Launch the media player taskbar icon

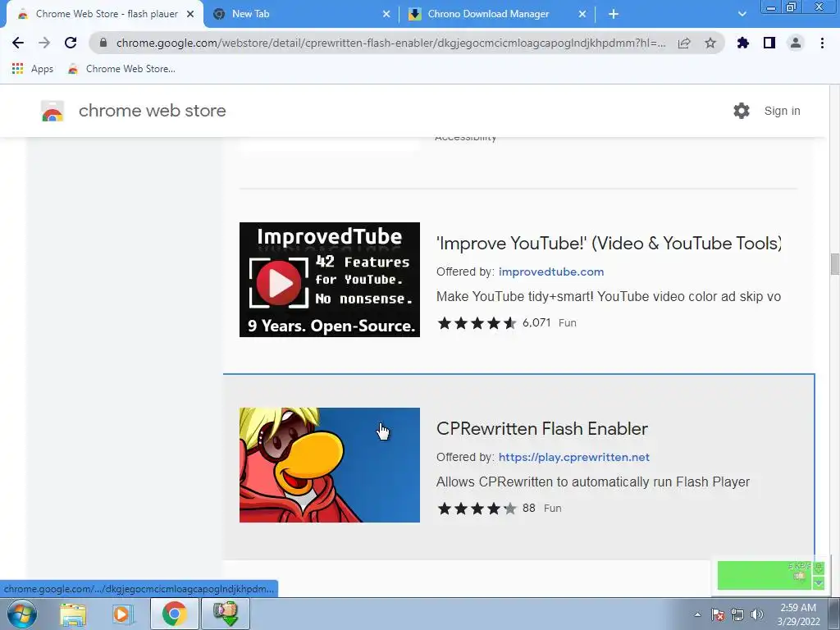(x=123, y=614)
